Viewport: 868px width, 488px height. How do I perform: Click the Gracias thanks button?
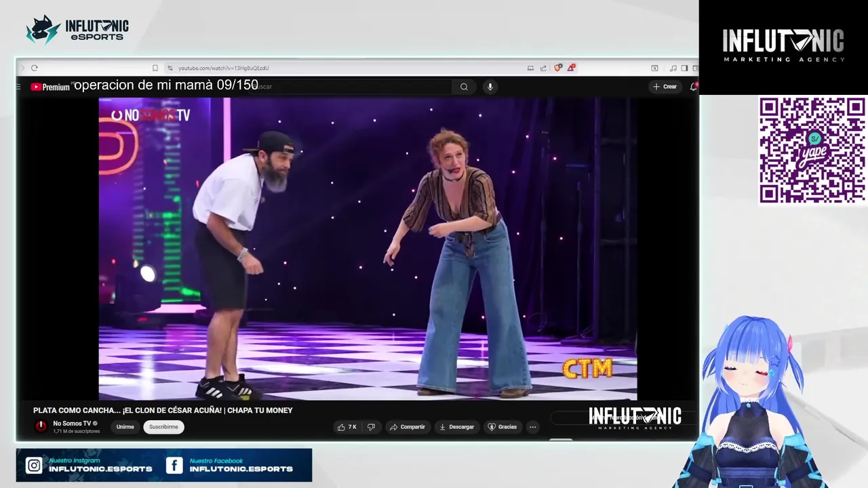pyautogui.click(x=502, y=427)
